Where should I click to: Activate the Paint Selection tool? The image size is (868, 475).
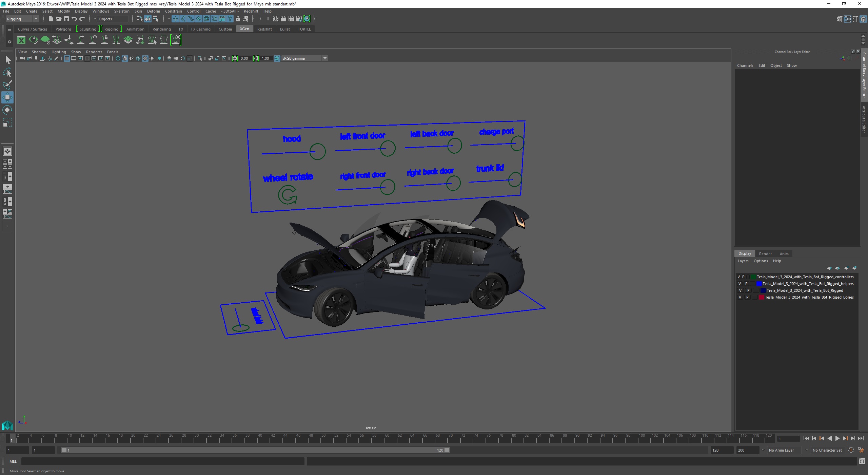point(7,85)
